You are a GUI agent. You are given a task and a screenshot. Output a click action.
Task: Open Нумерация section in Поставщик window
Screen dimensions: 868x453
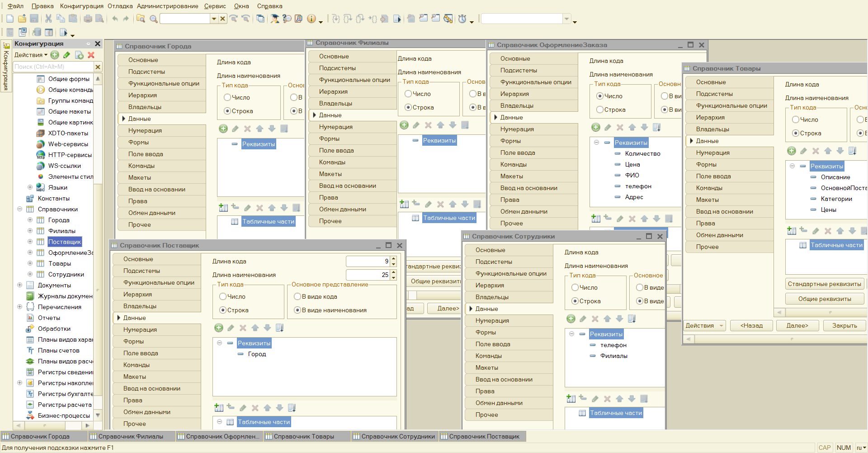click(x=156, y=329)
